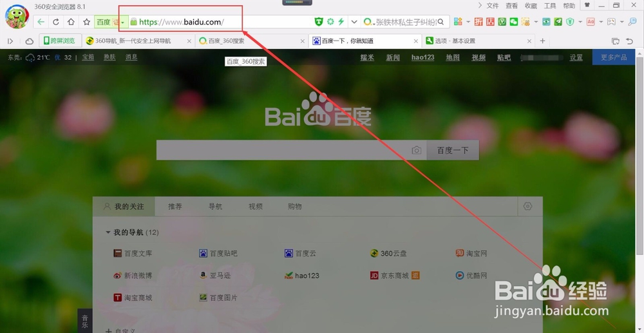Viewport: 644px width, 333px height.
Task: Click the 360 search box in toolbar
Action: tap(406, 22)
